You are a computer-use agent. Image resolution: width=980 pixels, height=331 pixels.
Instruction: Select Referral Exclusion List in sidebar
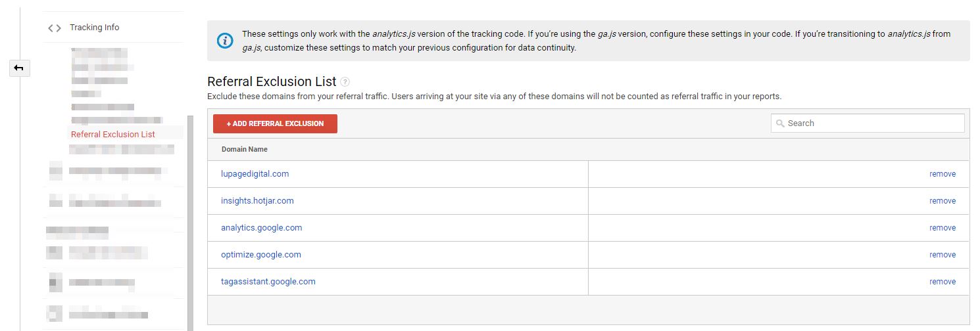(113, 135)
